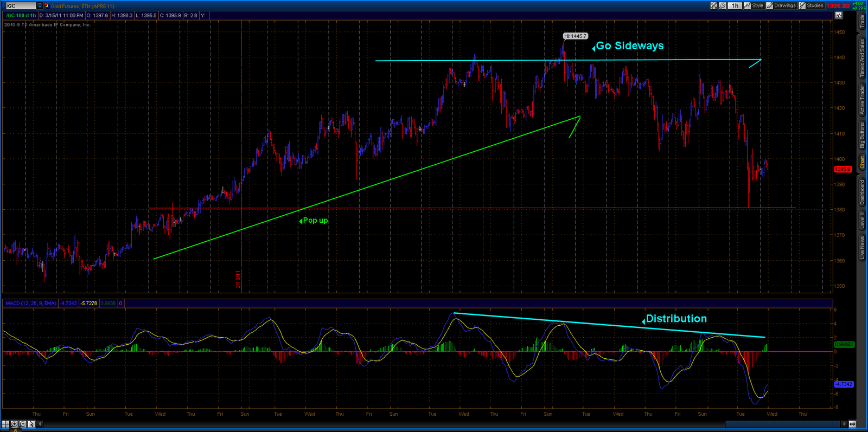
Task: Click the Hi: 1445.7 price bubble
Action: pyautogui.click(x=575, y=36)
